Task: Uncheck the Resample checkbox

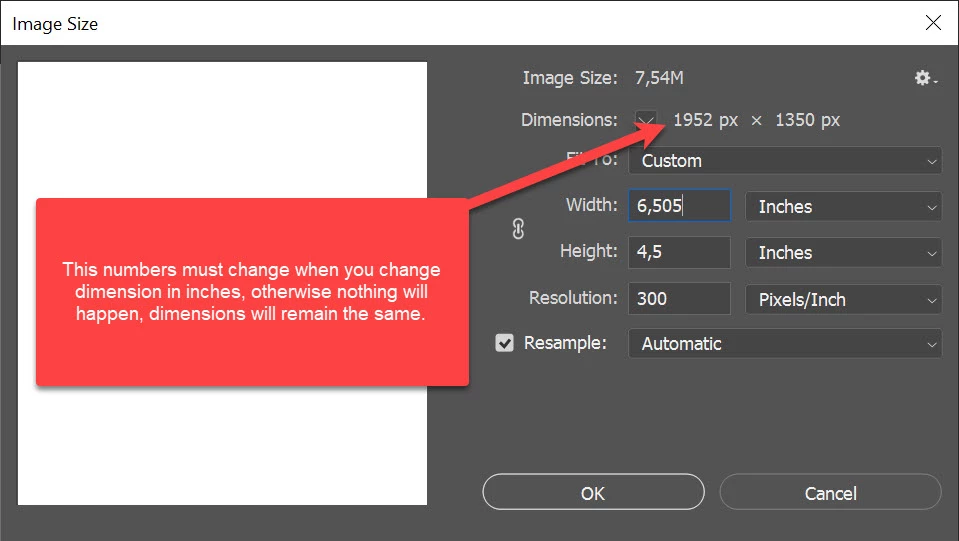Action: (x=505, y=343)
